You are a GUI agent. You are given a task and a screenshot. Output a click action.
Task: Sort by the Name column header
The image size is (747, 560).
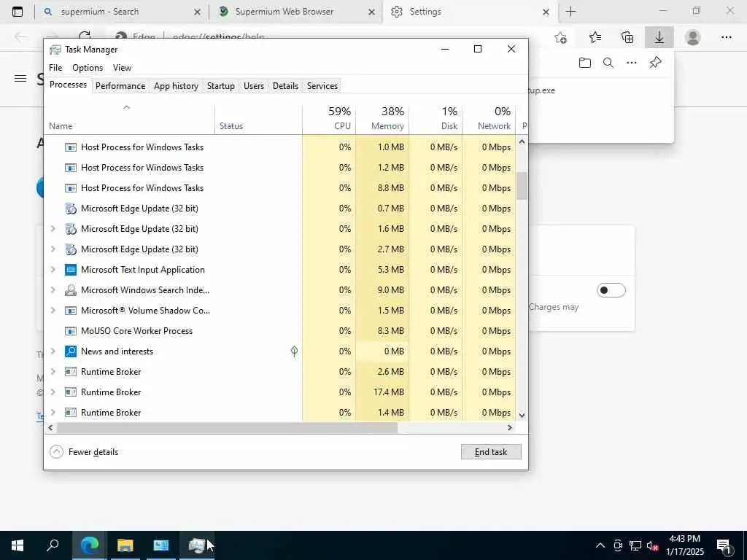[x=129, y=118]
